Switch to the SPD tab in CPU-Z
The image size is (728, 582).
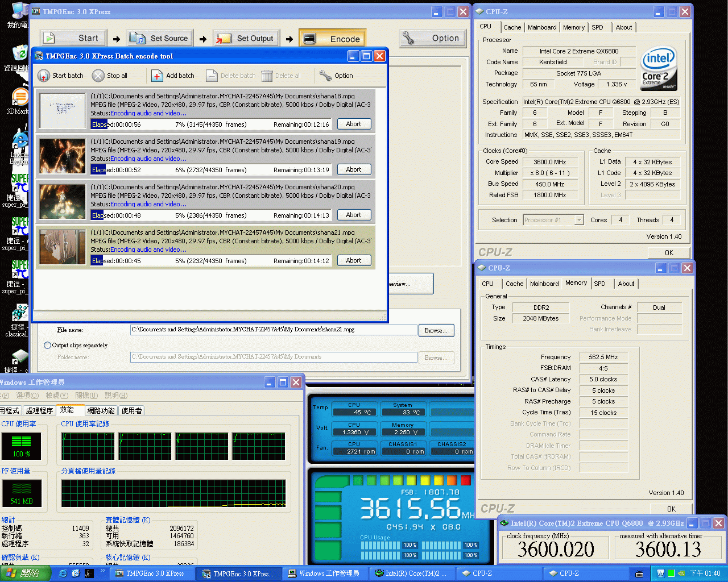point(599,27)
